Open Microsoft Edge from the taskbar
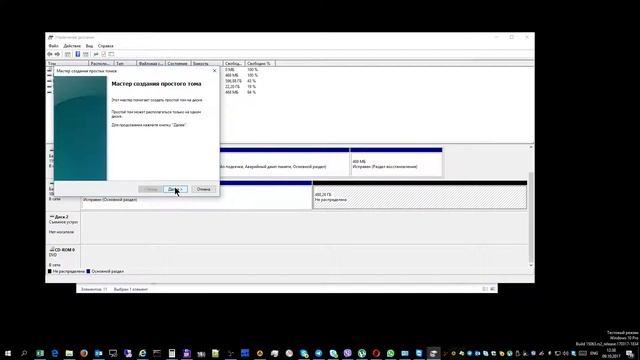This screenshot has width=640, height=360. 55,353
